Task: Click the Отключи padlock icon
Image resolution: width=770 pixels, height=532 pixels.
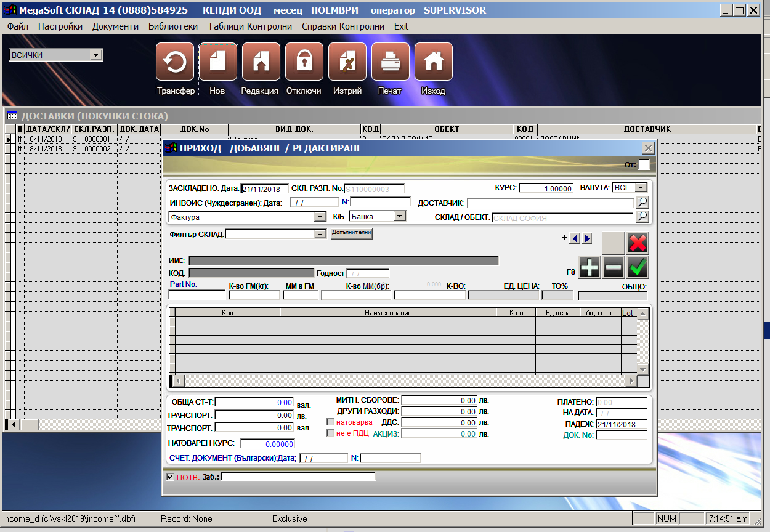Action: coord(304,62)
